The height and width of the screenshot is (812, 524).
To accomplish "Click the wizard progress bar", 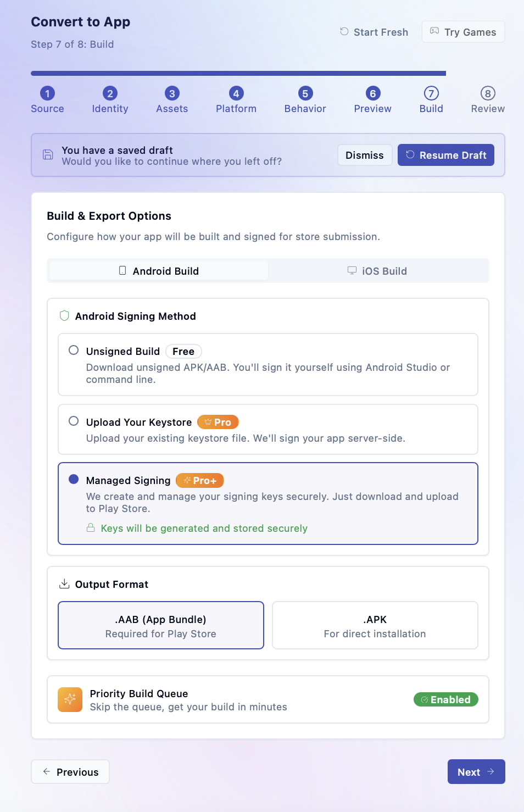I will pos(238,73).
